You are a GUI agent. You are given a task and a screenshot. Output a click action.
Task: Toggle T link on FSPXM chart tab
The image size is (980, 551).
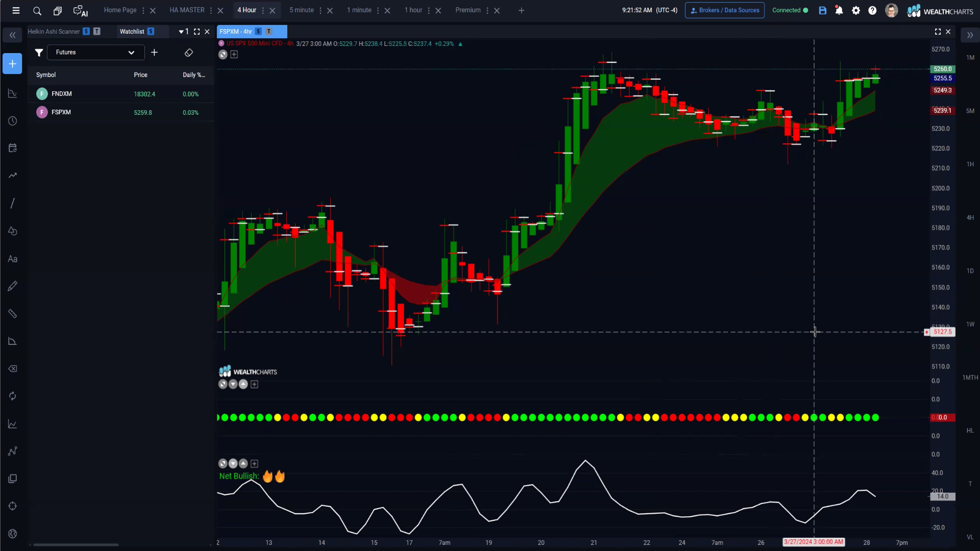(x=269, y=32)
